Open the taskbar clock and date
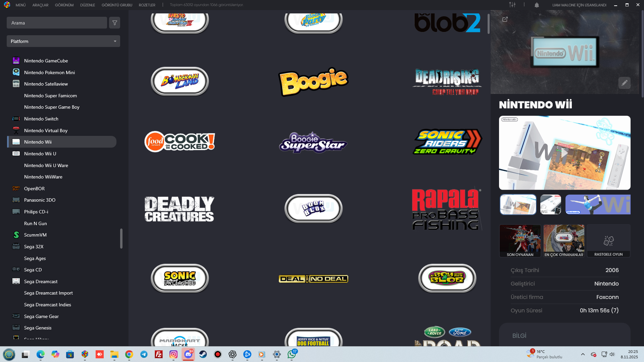The width and height of the screenshot is (644, 362). point(629,354)
